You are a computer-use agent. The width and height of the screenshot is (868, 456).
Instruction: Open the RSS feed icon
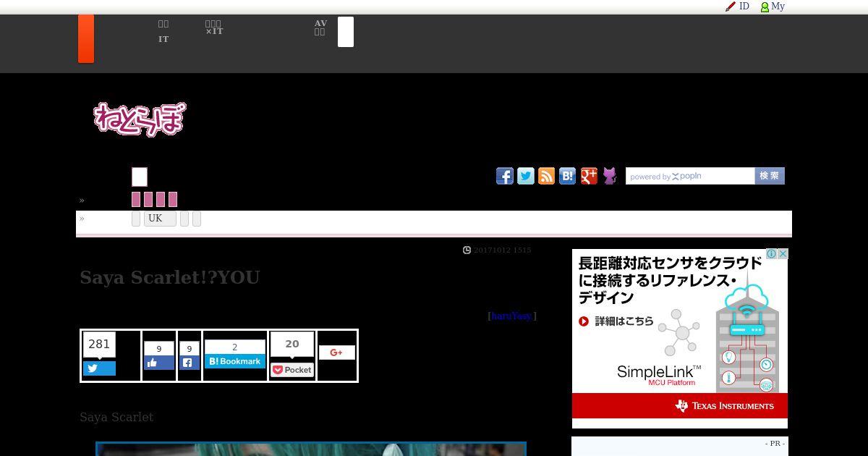click(x=547, y=176)
